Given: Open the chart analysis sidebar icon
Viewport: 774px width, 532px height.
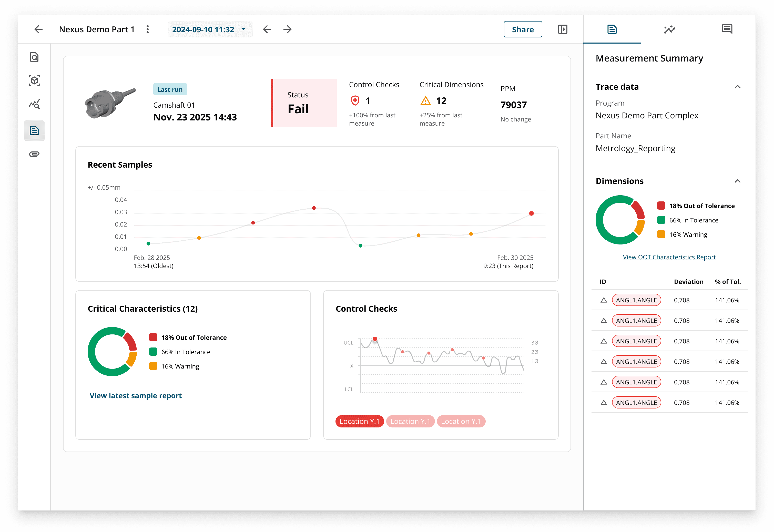Looking at the screenshot, I should (x=34, y=104).
